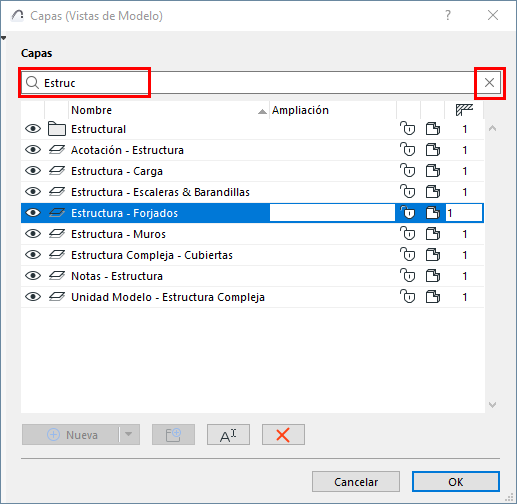517x504 pixels.
Task: Lock the Estructura - Carga layer
Action: tap(408, 171)
